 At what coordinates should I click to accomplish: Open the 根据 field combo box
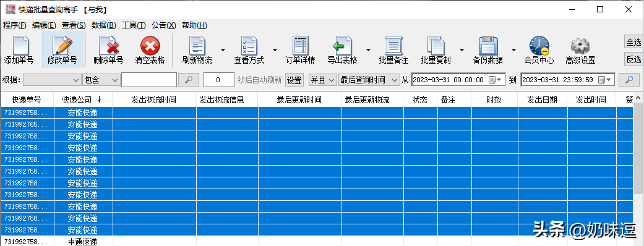point(52,80)
